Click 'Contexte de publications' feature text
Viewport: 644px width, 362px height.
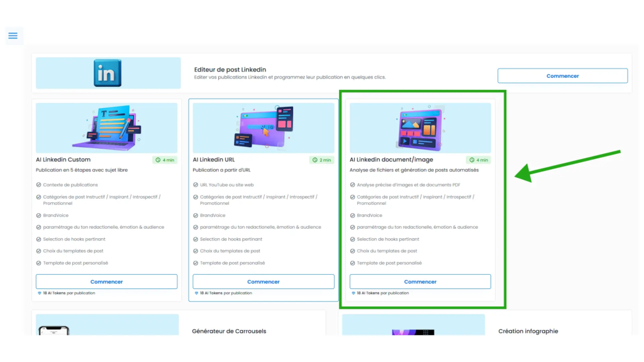pyautogui.click(x=70, y=185)
